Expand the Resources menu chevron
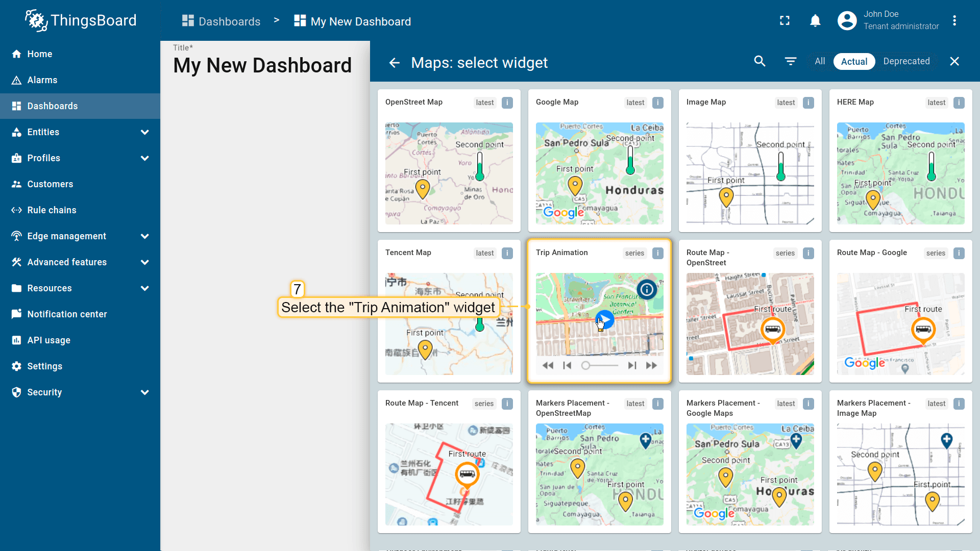 point(145,288)
